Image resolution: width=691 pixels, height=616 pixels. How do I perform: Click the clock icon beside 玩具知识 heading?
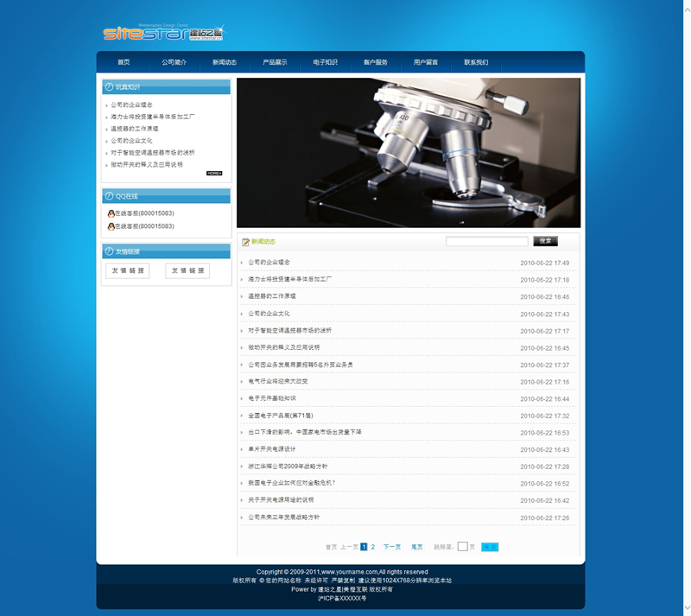[x=109, y=86]
